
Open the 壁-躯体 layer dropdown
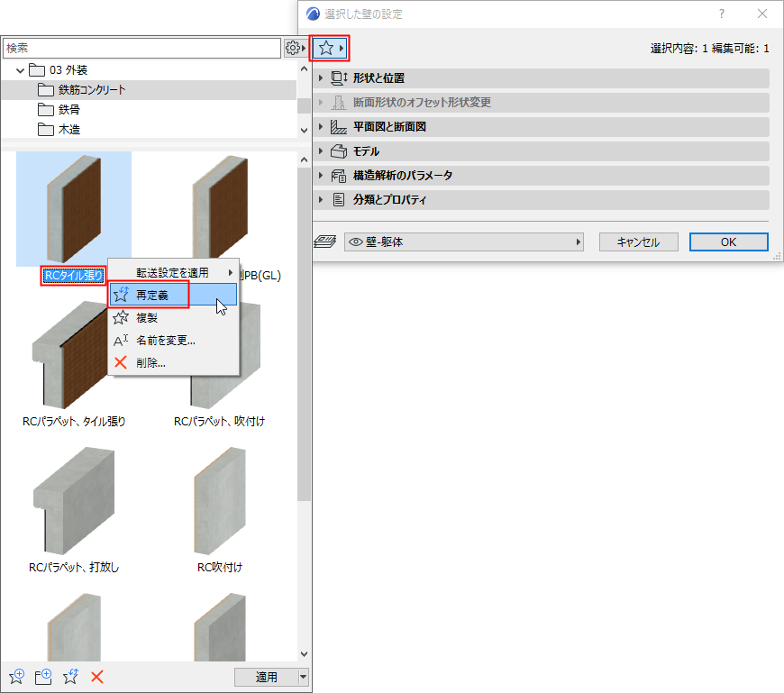[464, 242]
